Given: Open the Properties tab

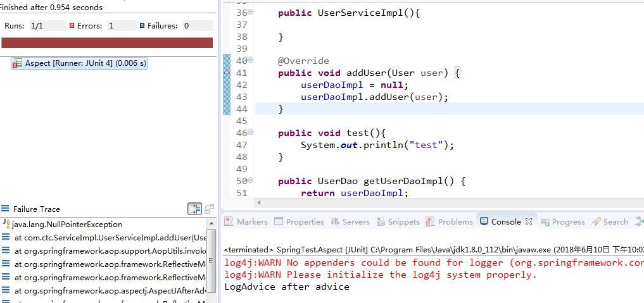Looking at the screenshot, I should (299, 222).
